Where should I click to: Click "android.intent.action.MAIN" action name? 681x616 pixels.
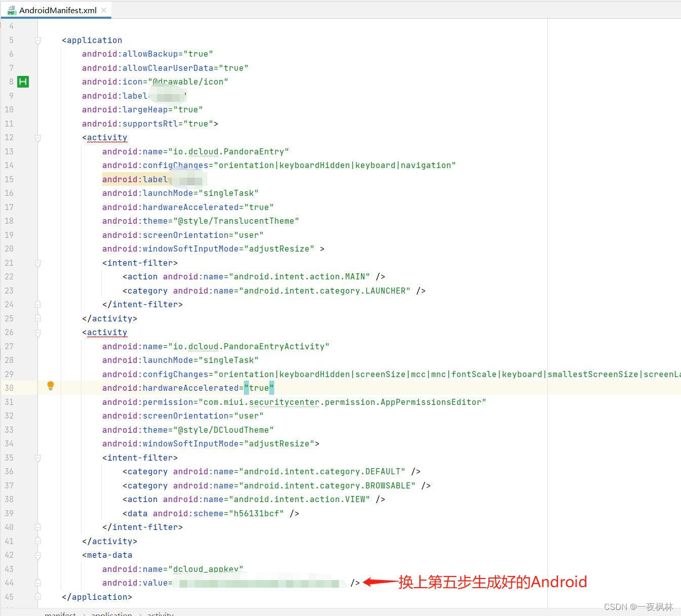click(300, 276)
